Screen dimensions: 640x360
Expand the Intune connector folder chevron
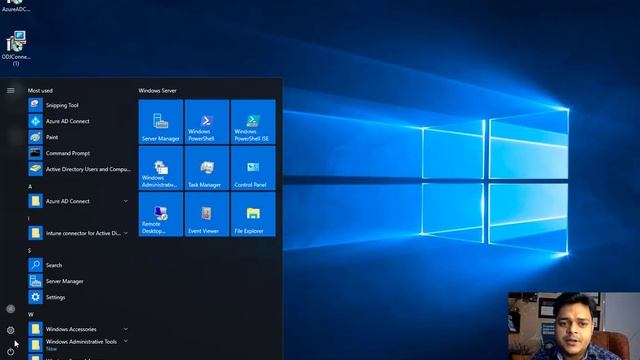click(x=126, y=233)
